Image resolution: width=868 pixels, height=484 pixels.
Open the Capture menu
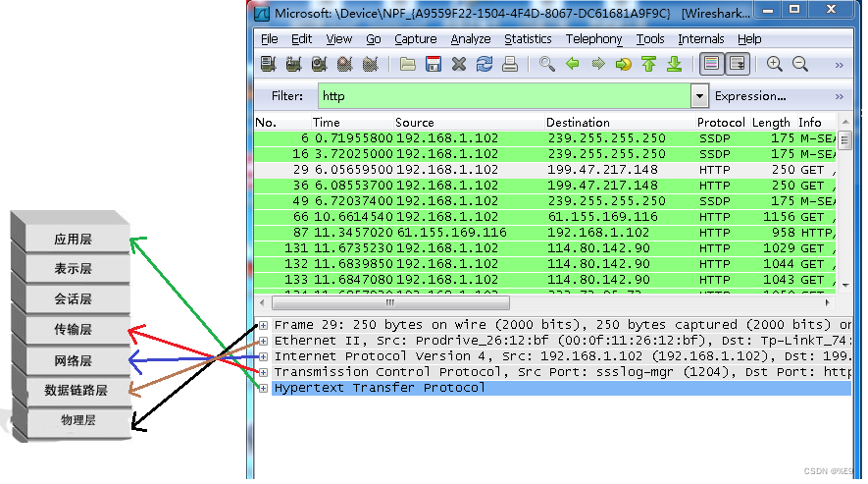[x=416, y=39]
